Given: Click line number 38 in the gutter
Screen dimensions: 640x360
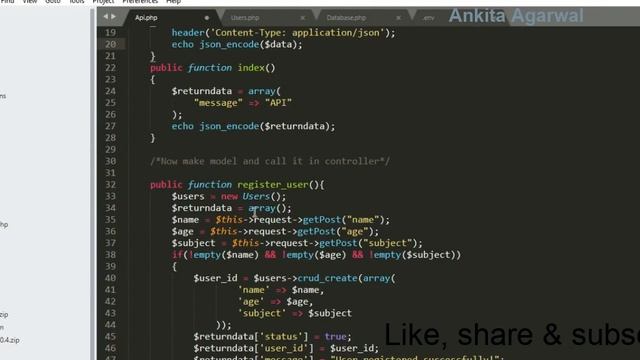Looking at the screenshot, I should [x=110, y=255].
